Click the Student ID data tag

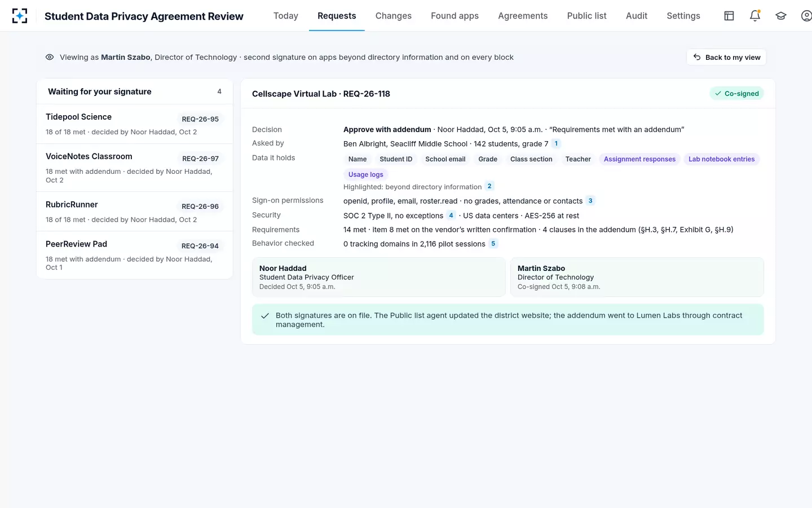click(396, 159)
